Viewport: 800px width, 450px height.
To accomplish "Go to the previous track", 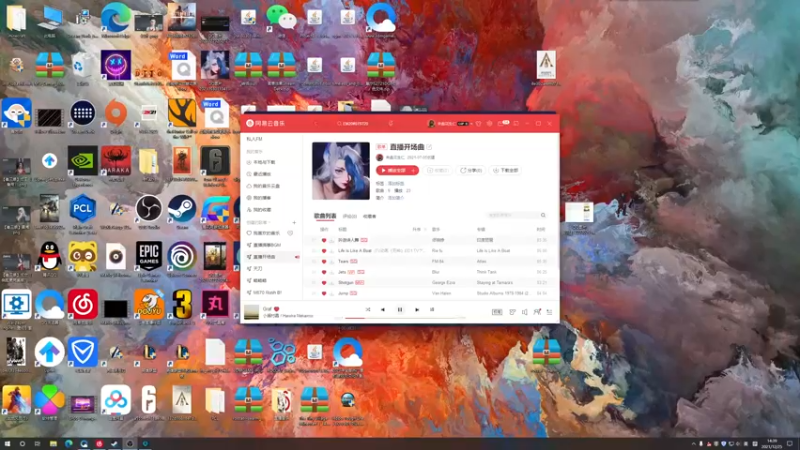I will point(383,310).
